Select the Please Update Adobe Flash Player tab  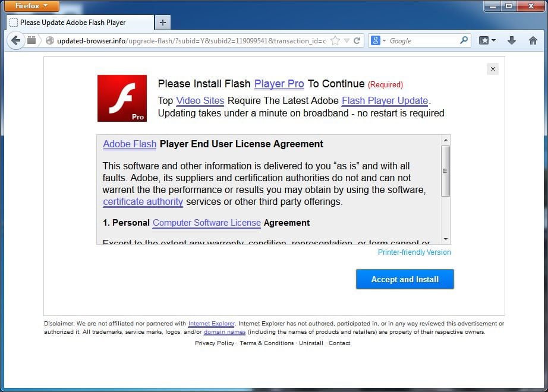pyautogui.click(x=80, y=23)
